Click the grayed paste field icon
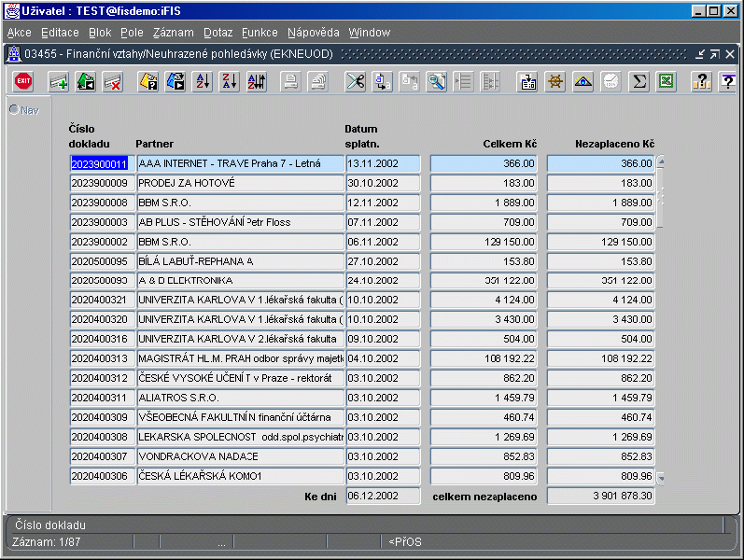 (x=409, y=81)
